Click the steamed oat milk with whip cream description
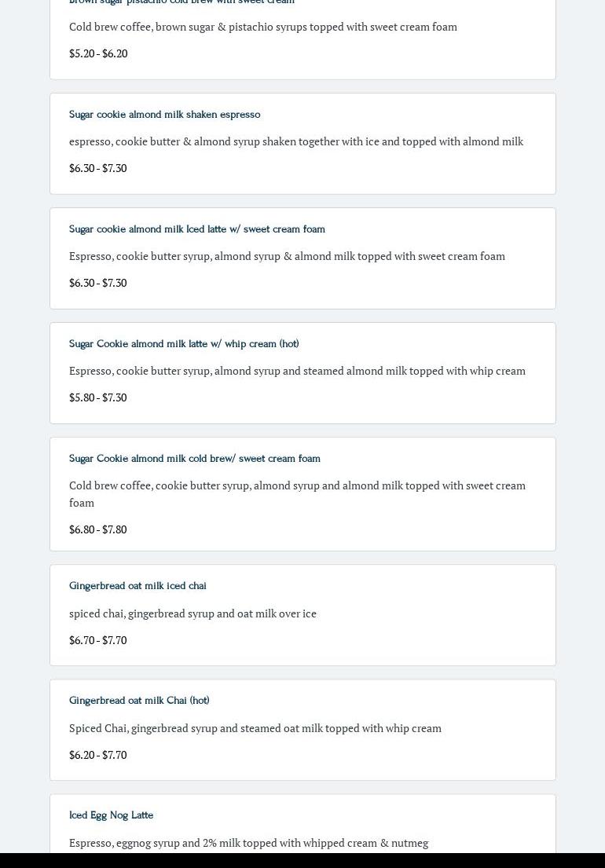The width and height of the screenshot is (605, 868). tap(255, 728)
